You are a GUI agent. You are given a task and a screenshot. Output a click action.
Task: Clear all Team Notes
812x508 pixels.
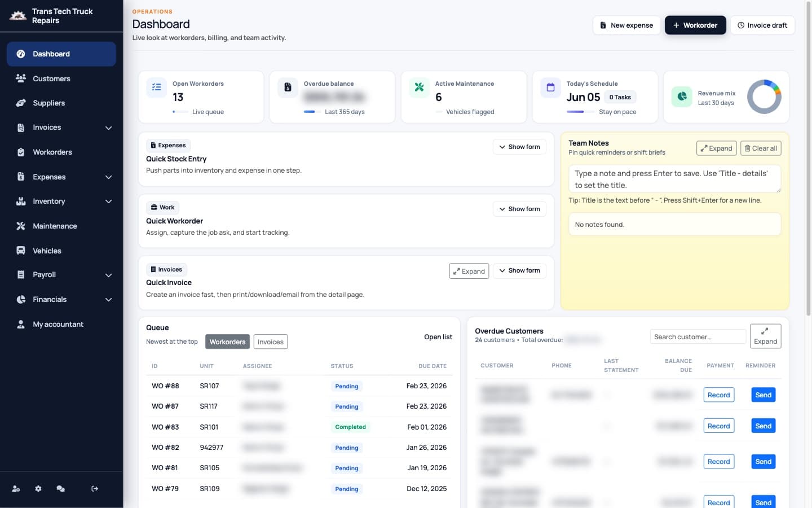761,148
